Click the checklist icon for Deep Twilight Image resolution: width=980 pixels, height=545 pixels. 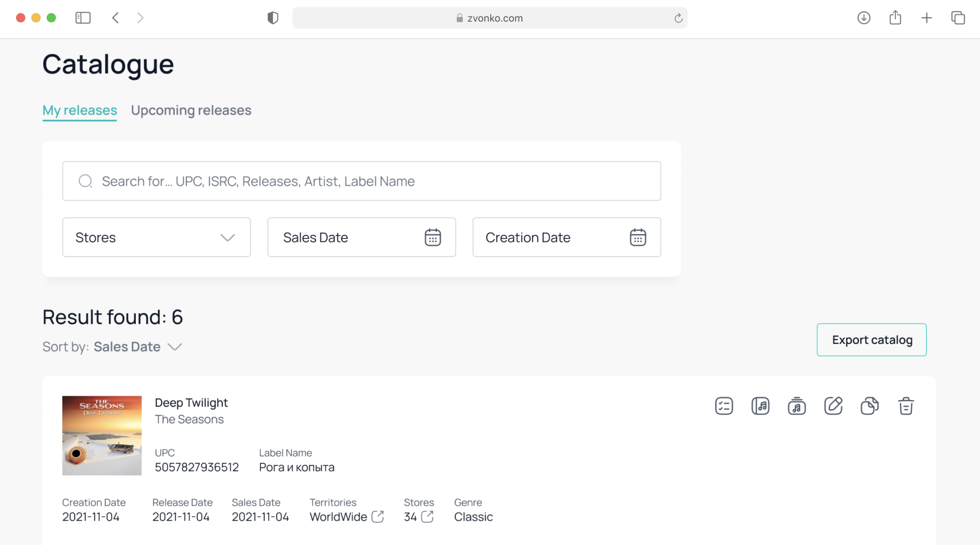pos(724,406)
